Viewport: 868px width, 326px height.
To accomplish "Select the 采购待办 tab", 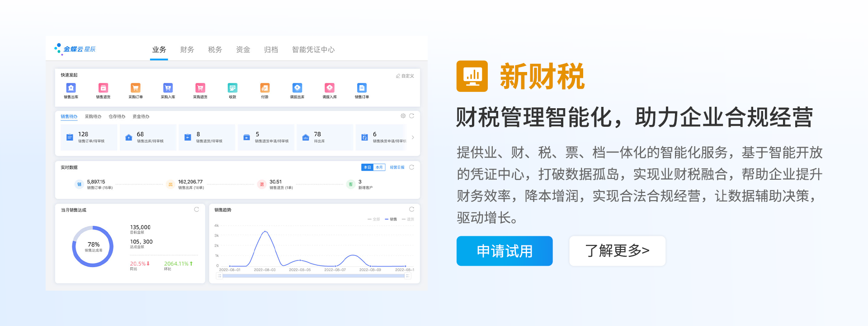I will (x=93, y=117).
